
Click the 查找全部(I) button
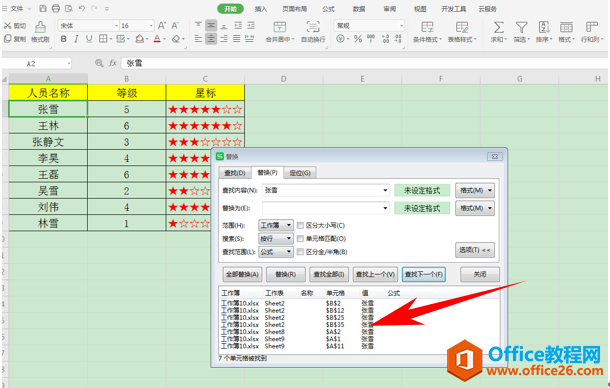click(x=329, y=274)
